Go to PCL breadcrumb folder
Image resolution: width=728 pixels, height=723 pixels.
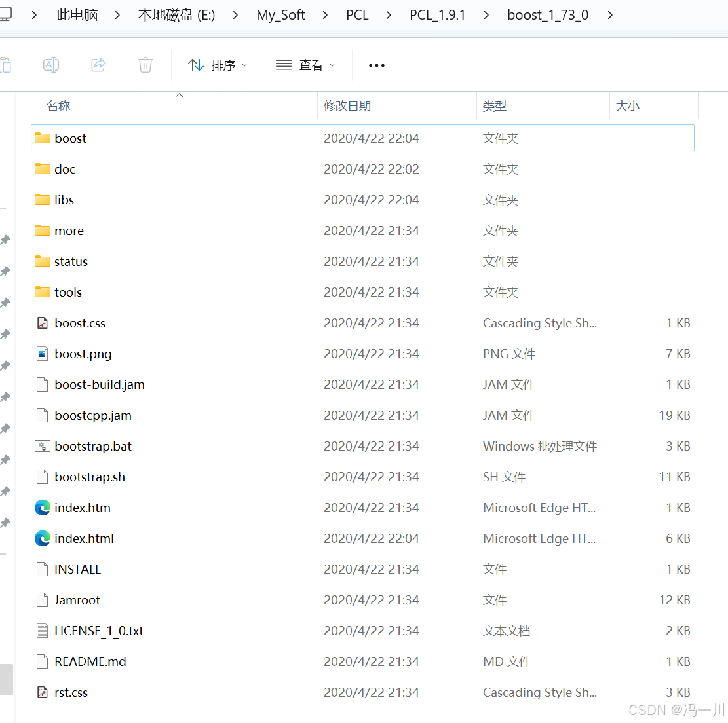click(x=357, y=15)
